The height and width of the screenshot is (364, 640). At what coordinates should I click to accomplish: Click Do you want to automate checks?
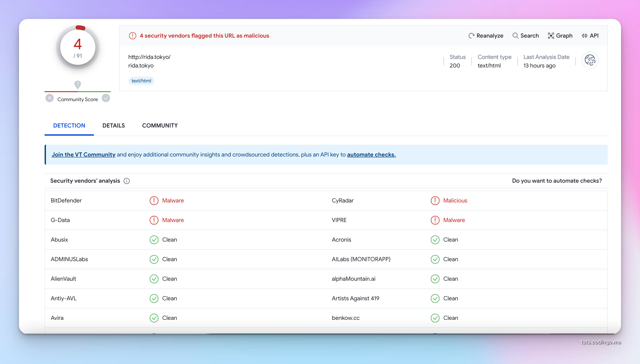(x=557, y=181)
